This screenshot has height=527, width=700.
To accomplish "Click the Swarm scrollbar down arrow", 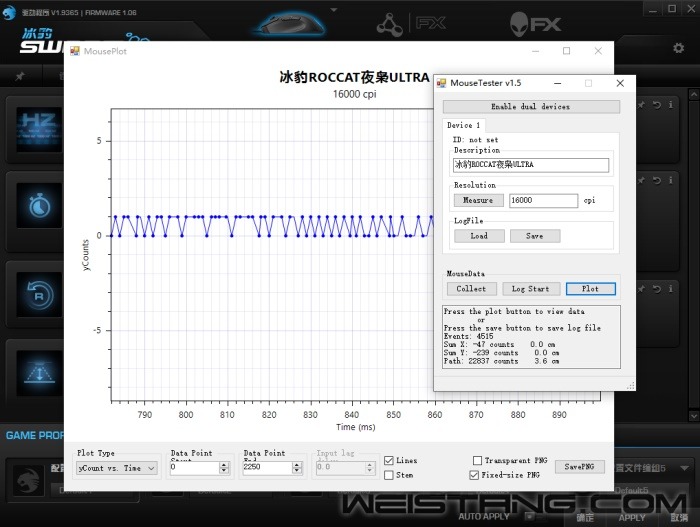I will click(x=693, y=416).
